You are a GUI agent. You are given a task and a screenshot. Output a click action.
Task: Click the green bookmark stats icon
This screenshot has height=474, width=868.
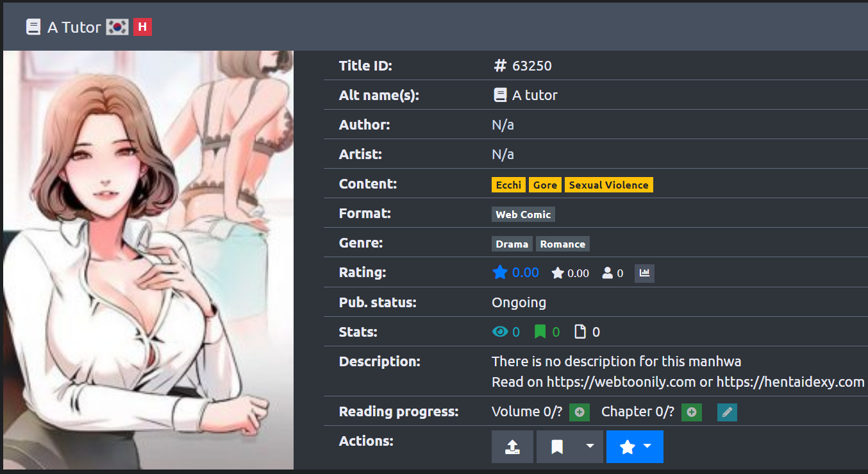pos(540,332)
